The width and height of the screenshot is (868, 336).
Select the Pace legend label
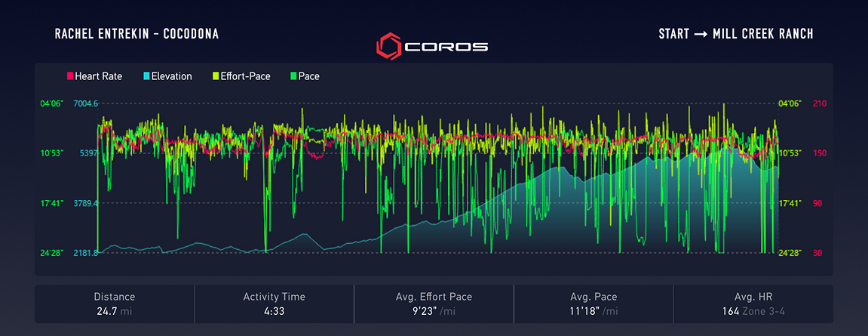coord(309,76)
